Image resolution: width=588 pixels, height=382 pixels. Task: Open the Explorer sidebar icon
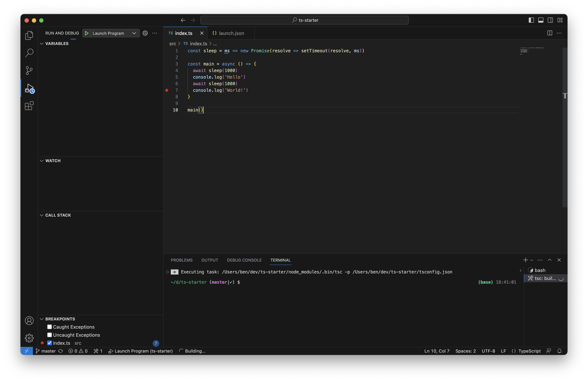pos(29,35)
